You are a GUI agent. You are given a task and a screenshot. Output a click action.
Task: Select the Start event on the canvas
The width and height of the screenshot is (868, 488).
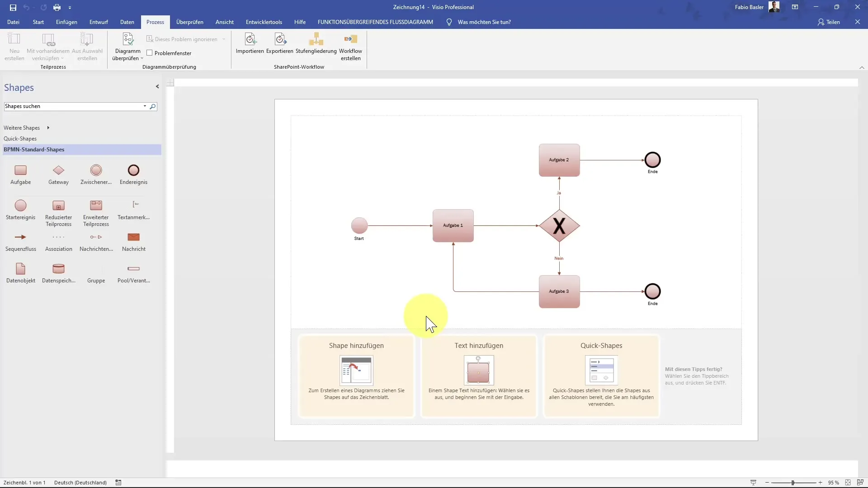coord(359,225)
